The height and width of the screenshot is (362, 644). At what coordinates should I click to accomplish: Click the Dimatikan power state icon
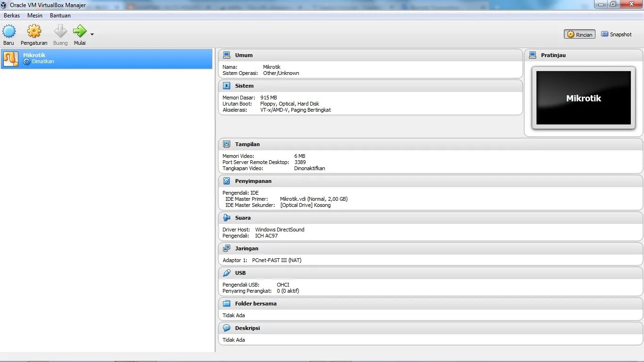click(26, 62)
